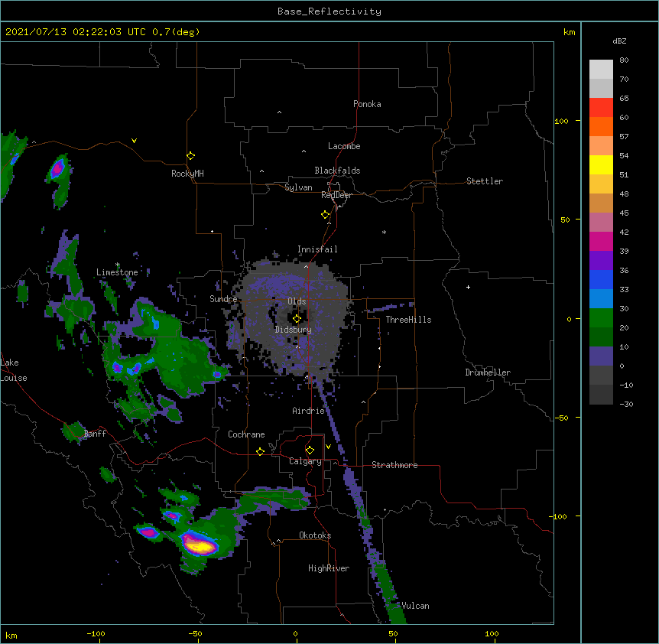Viewport: 659px width, 644px height.
Task: Select the 39 dBZ purple legend swatch
Action: 601,260
